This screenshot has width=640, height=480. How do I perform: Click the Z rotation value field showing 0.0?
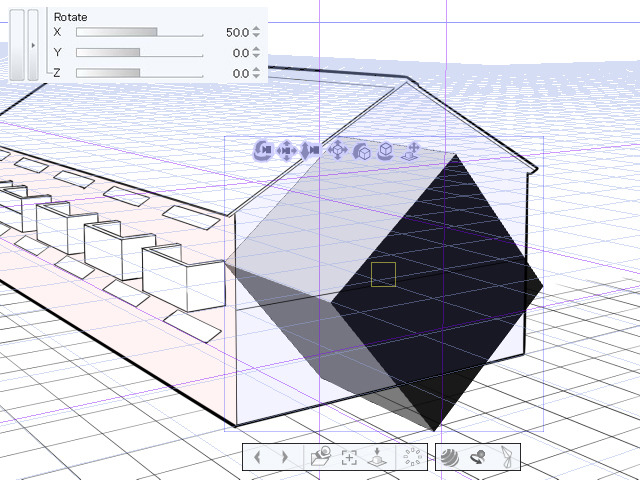pyautogui.click(x=241, y=73)
